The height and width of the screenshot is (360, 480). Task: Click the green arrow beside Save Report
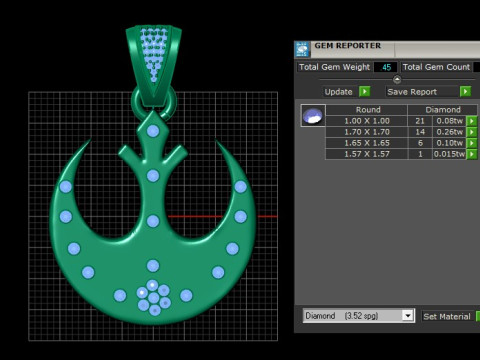tap(465, 91)
